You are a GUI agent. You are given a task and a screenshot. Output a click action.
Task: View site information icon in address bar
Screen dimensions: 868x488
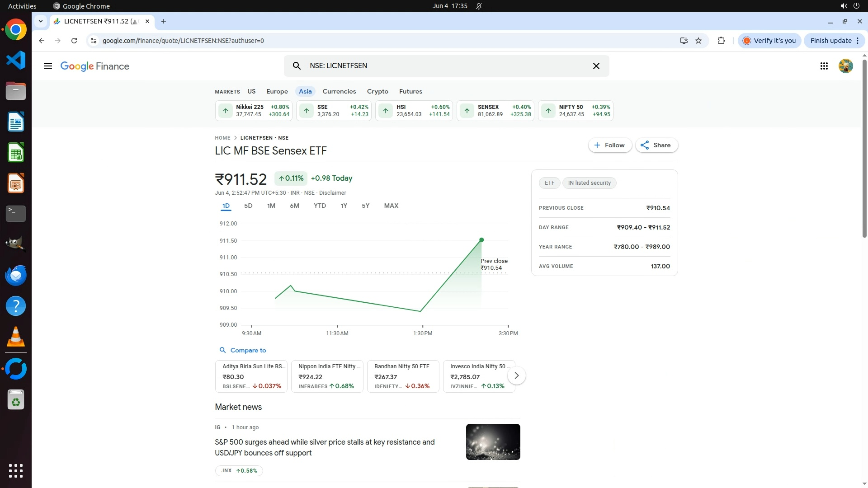tap(93, 41)
